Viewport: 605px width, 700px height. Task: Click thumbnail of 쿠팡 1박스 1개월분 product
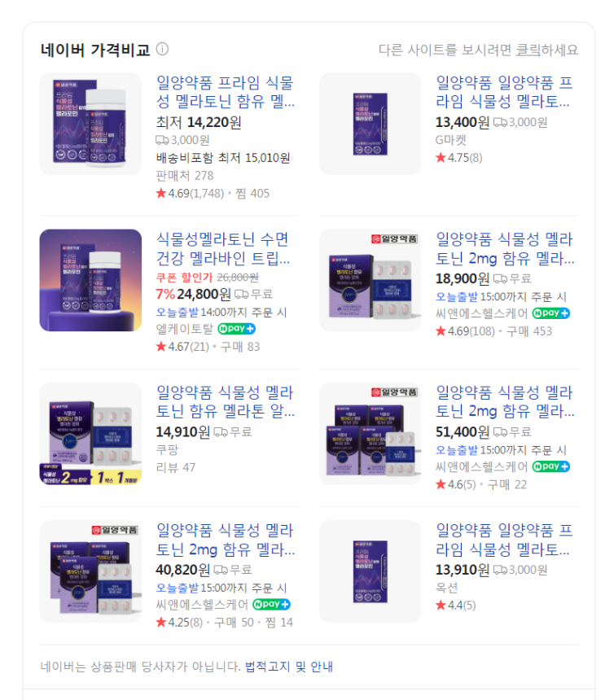pyautogui.click(x=90, y=434)
